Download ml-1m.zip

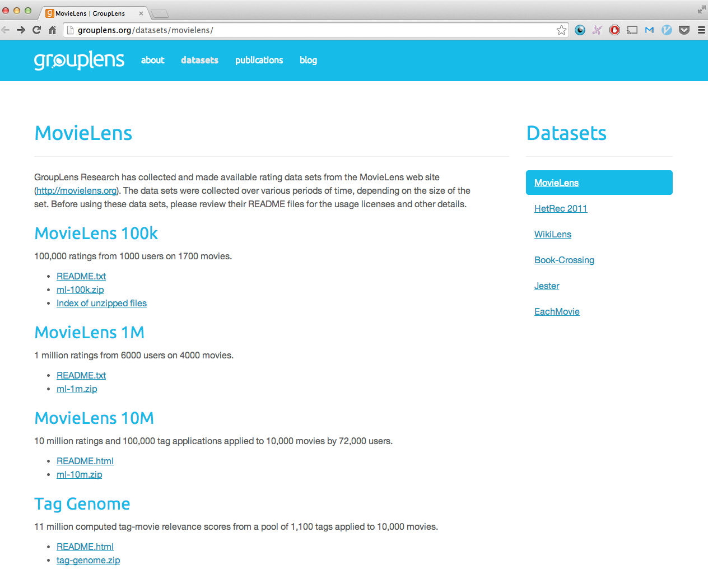click(77, 389)
